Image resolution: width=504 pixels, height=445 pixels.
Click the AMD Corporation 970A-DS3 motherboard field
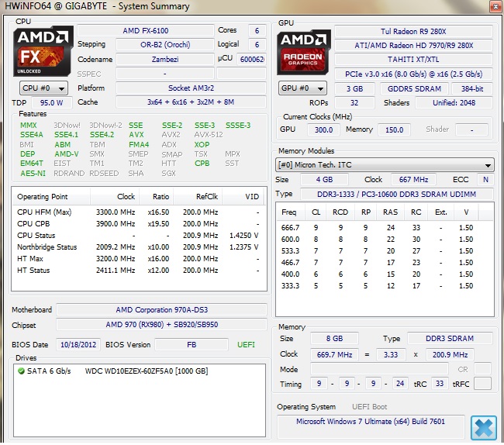pyautogui.click(x=162, y=310)
